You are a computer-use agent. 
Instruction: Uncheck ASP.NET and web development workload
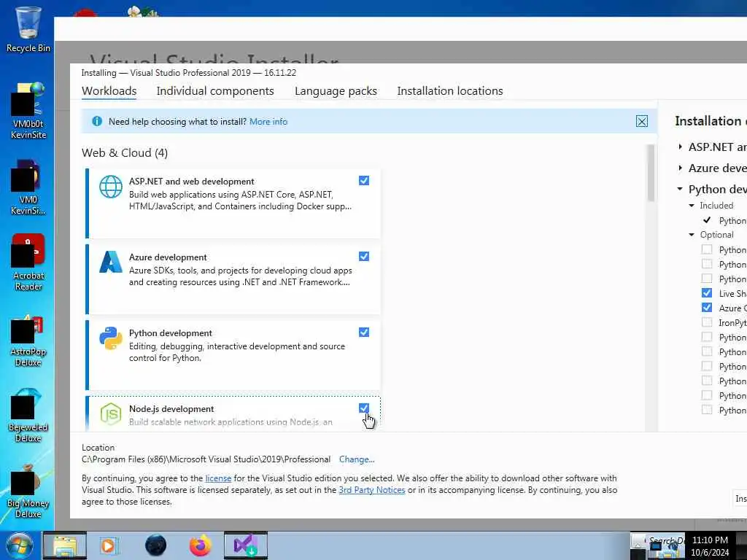[x=364, y=181]
